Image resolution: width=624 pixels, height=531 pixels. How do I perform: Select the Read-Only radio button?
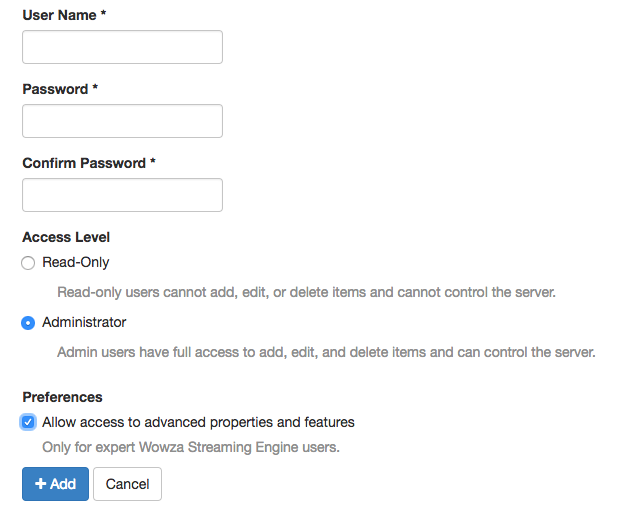click(x=28, y=263)
